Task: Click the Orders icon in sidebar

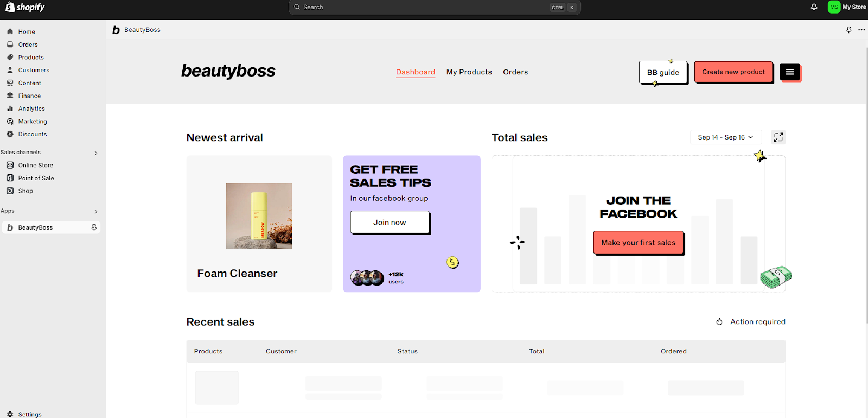Action: (x=10, y=45)
